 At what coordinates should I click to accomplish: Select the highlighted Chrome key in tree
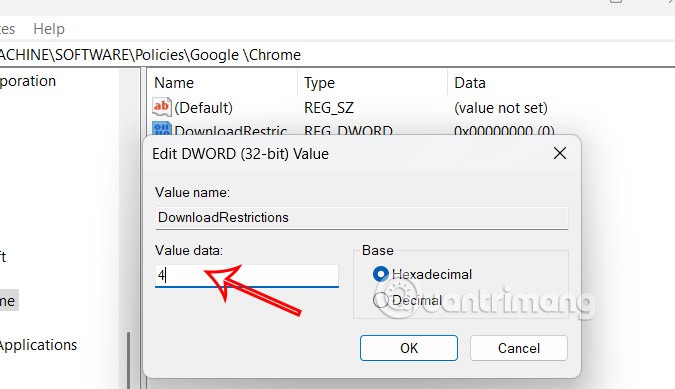9,300
